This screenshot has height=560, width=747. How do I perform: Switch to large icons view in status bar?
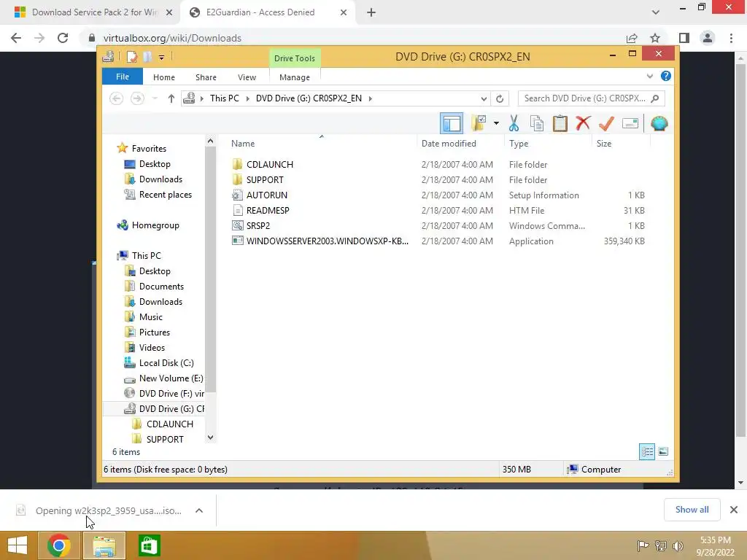coord(662,451)
